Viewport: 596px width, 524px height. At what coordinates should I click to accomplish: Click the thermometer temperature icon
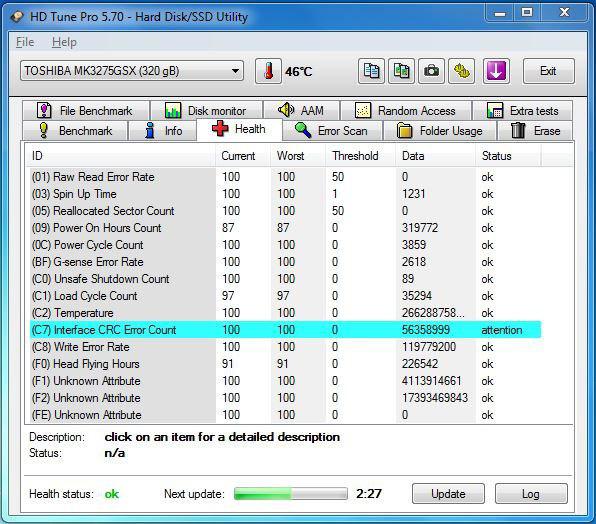tap(268, 71)
